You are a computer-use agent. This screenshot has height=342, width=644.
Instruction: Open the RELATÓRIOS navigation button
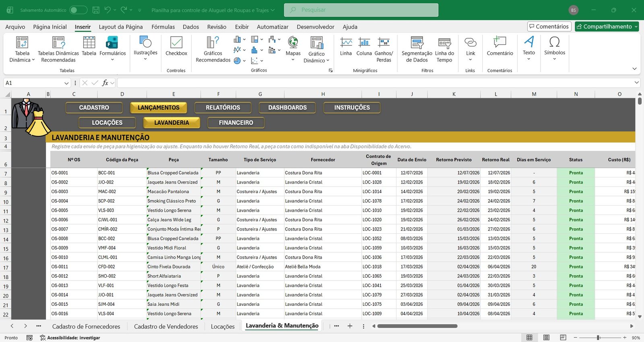click(x=223, y=107)
